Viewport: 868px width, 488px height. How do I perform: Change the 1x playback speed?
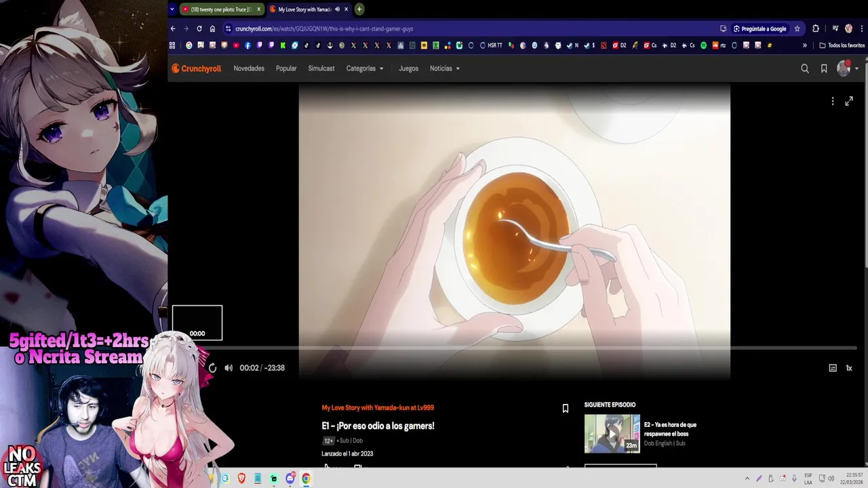[849, 368]
